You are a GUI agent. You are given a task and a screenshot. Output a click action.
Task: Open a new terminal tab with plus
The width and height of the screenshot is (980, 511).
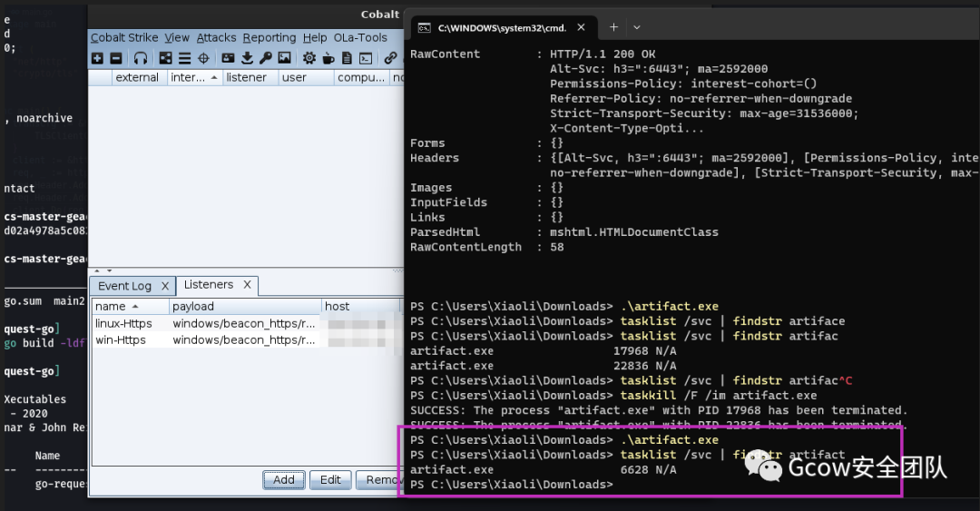pos(613,27)
